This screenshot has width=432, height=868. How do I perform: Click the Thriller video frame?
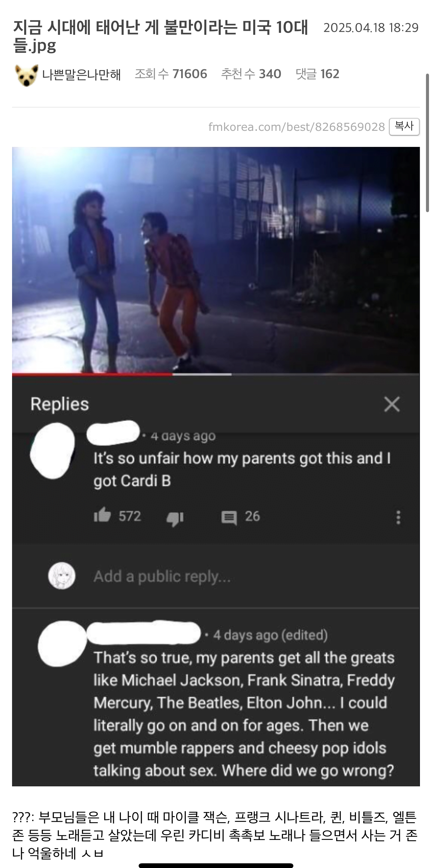(x=216, y=260)
